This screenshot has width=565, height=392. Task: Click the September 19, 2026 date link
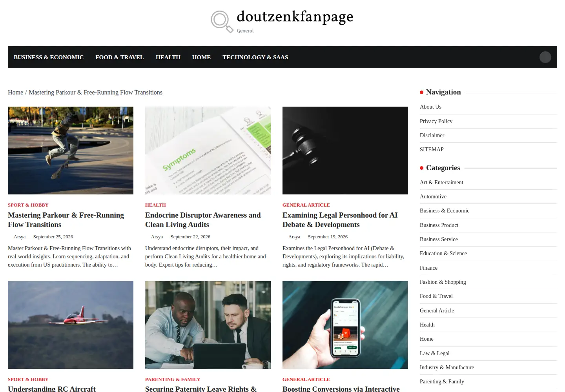click(x=328, y=237)
